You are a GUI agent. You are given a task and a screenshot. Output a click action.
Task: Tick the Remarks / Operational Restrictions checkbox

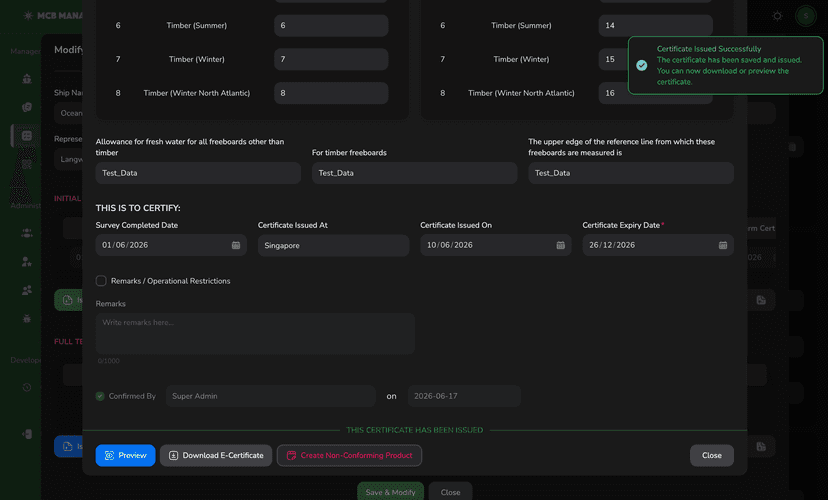tap(101, 281)
